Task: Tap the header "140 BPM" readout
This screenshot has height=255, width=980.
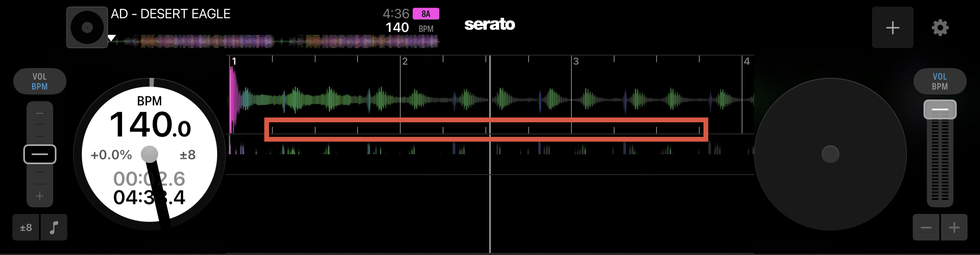Action: pyautogui.click(x=409, y=28)
